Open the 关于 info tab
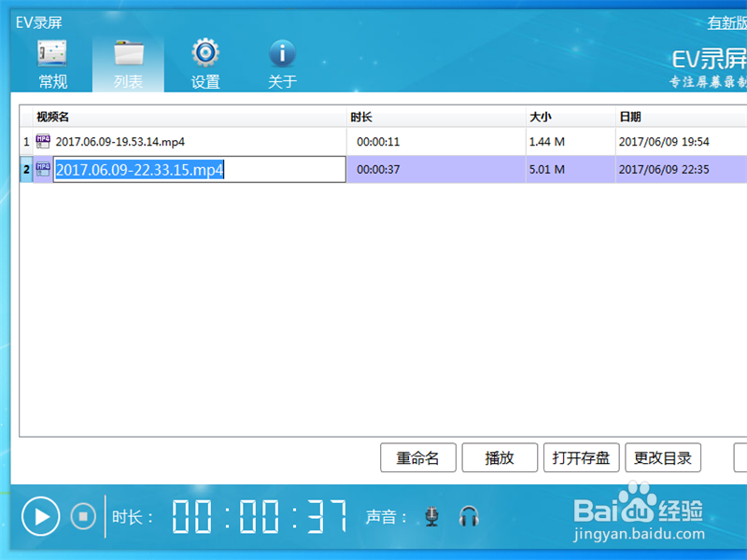The height and width of the screenshot is (560, 747). [x=282, y=64]
